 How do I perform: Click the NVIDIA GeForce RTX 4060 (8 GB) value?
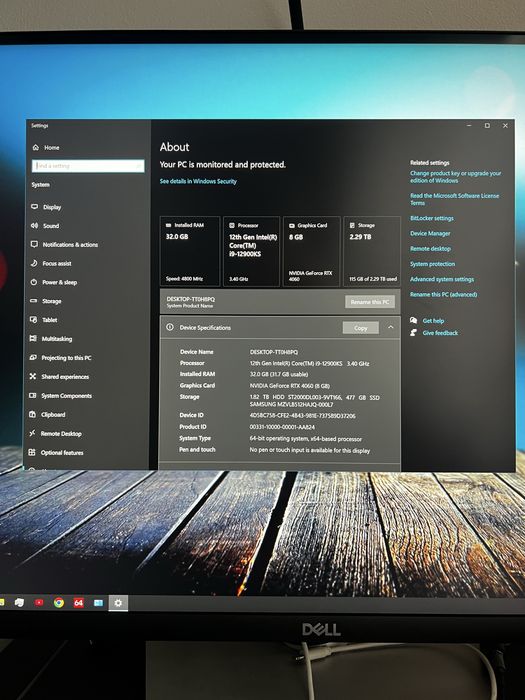coord(289,385)
